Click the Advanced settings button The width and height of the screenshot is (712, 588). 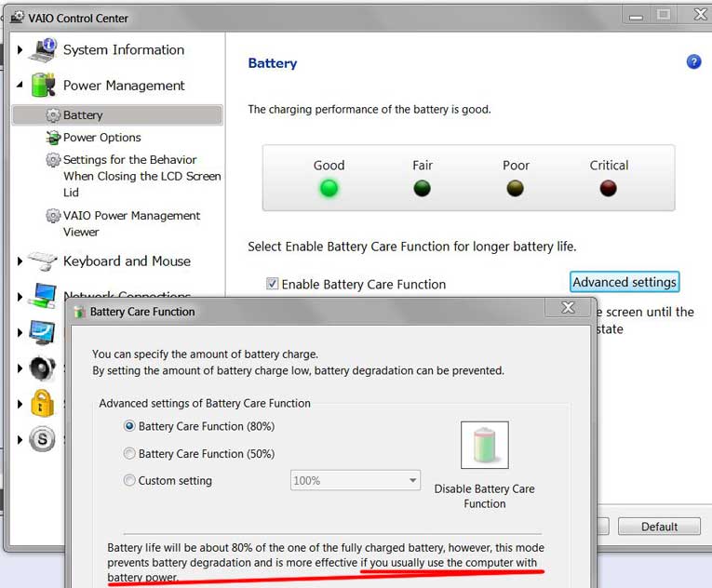point(625,282)
